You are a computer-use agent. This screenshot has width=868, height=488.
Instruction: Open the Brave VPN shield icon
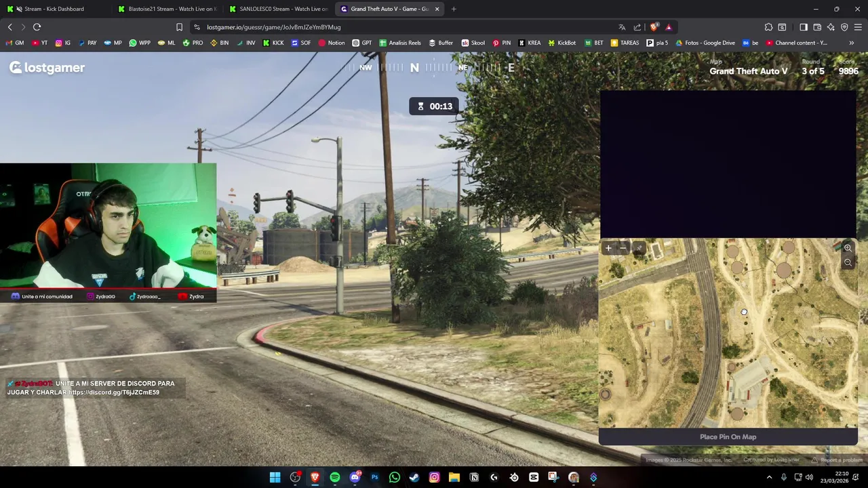[x=844, y=27]
